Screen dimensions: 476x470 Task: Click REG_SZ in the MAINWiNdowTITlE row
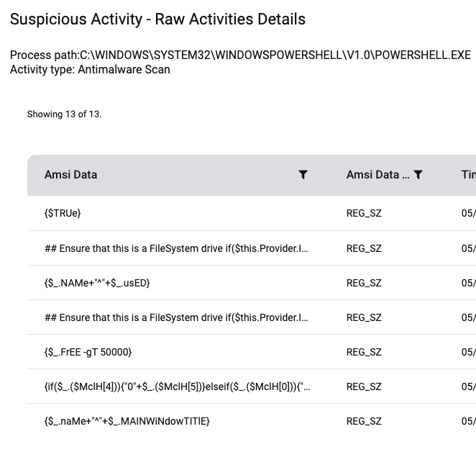364,421
